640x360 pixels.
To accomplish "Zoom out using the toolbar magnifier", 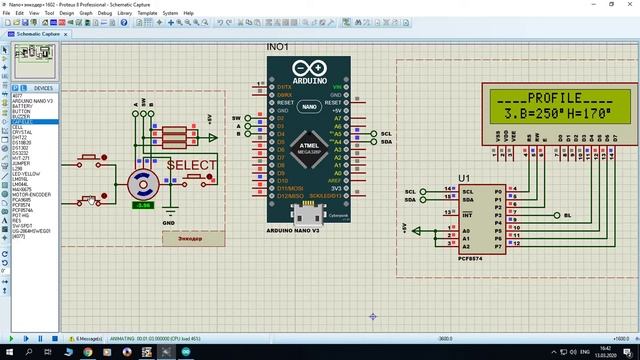I will [x=188, y=23].
